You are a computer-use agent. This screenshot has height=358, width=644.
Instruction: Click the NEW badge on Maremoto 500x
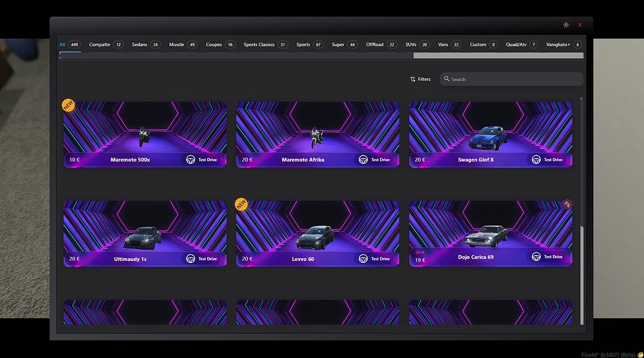tap(68, 105)
